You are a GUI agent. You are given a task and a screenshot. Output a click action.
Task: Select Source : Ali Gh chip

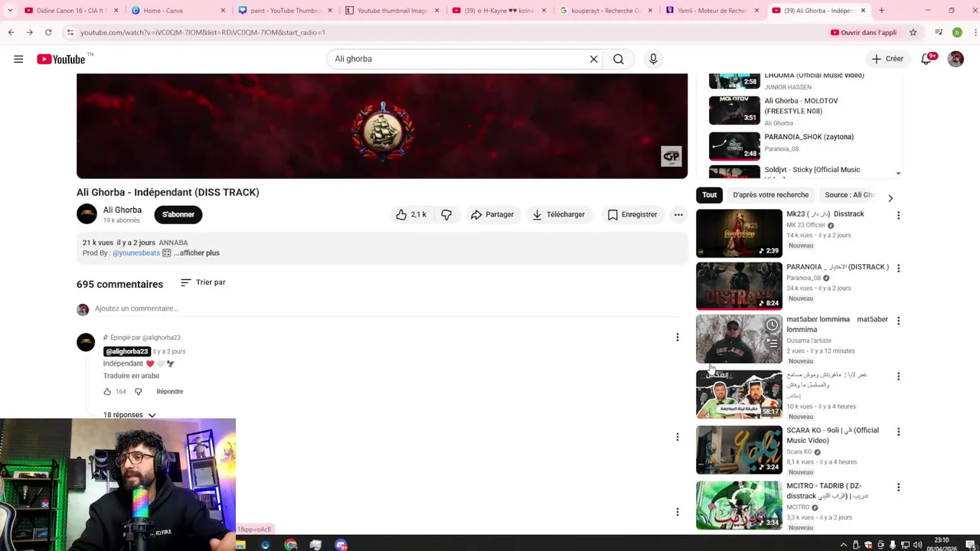[x=848, y=195]
